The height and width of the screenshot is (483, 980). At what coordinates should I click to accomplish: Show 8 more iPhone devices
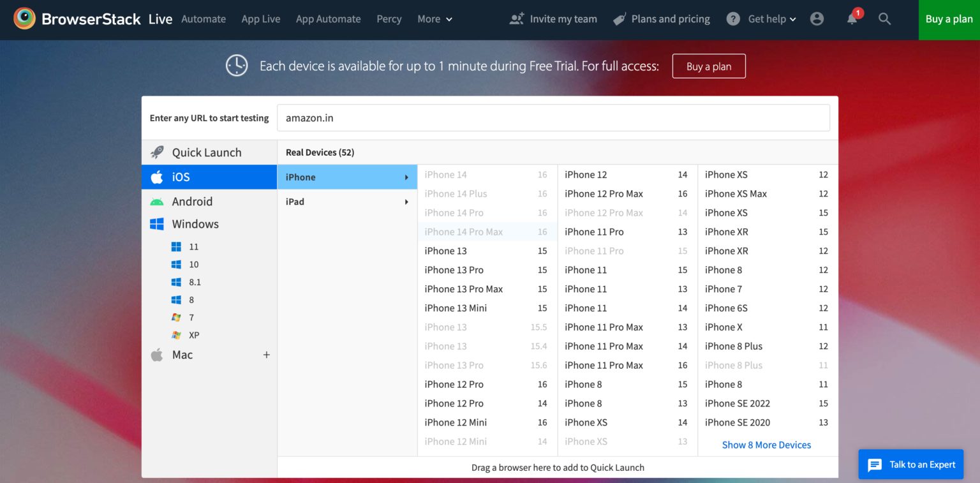[x=766, y=445]
